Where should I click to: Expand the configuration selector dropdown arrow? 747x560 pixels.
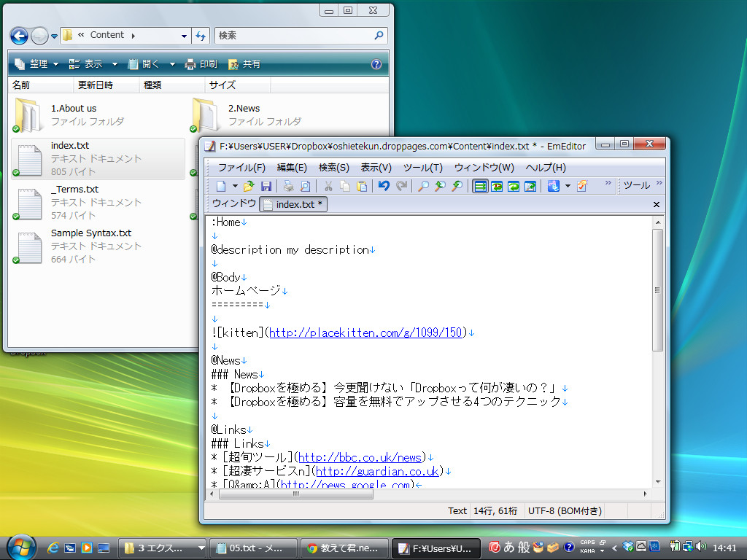[x=568, y=186]
